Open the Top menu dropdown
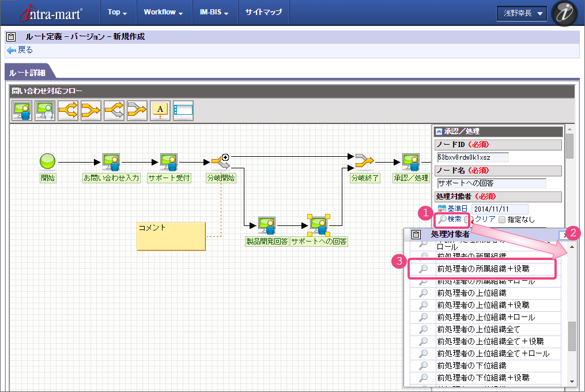This screenshot has height=392, width=585. (117, 12)
